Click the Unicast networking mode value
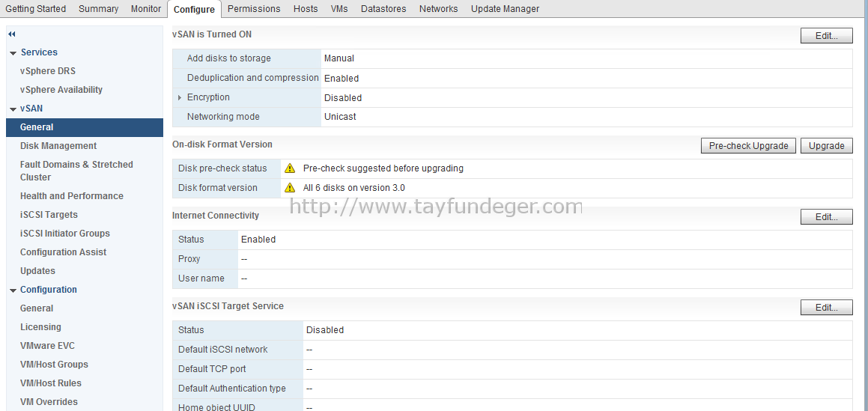The height and width of the screenshot is (411, 868). click(x=341, y=117)
